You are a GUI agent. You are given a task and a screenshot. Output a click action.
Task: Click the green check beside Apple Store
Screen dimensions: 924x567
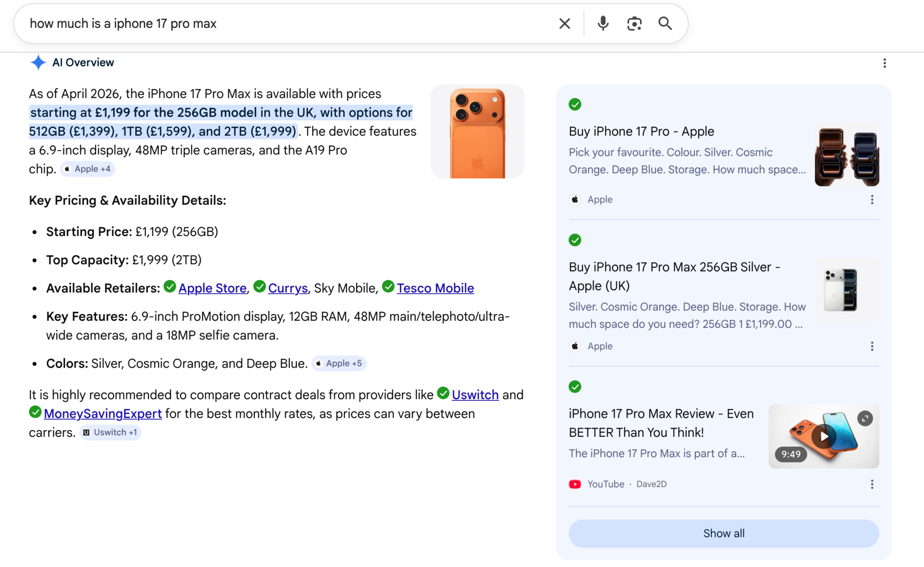pos(170,287)
